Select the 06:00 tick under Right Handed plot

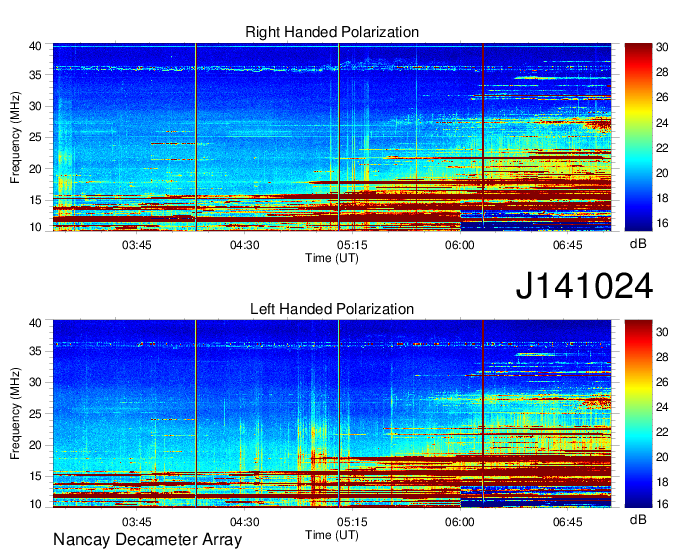click(x=460, y=245)
